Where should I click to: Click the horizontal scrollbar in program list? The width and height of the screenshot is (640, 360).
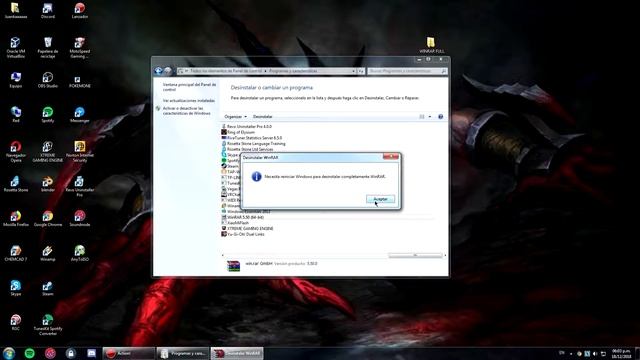pos(415,256)
